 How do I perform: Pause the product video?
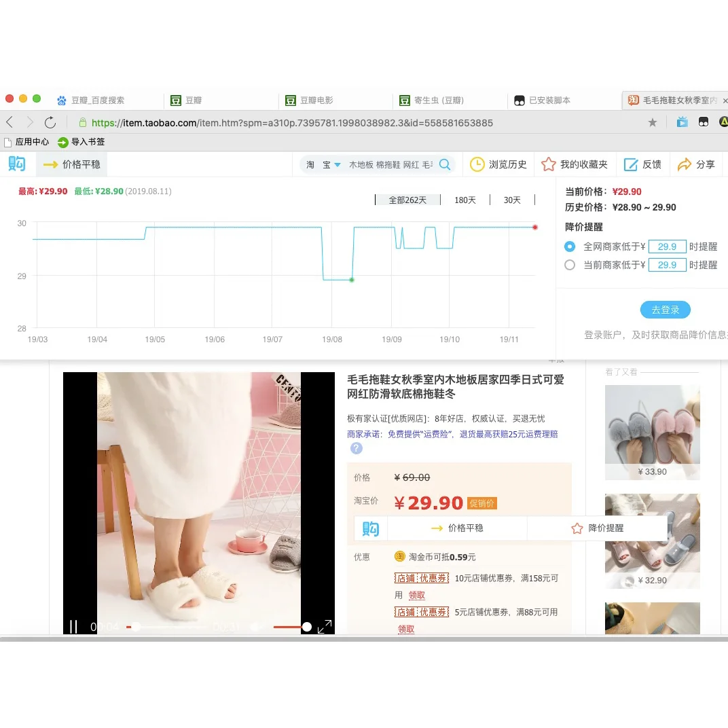(x=73, y=627)
